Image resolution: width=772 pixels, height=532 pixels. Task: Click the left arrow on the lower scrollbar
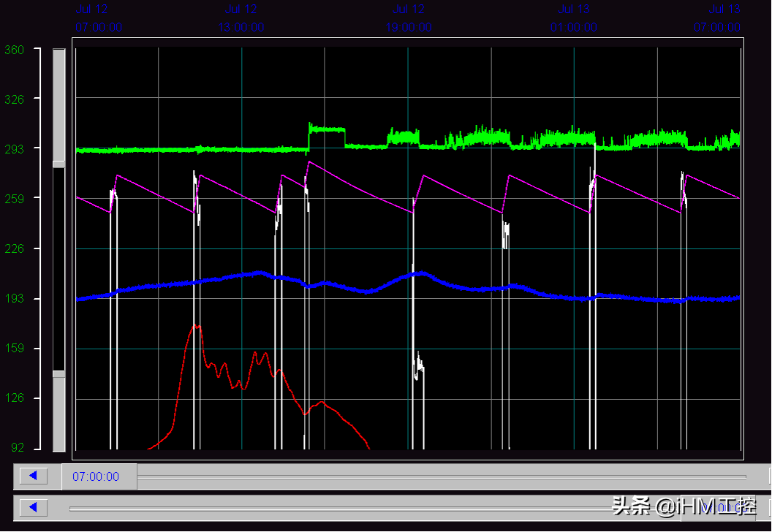[33, 507]
